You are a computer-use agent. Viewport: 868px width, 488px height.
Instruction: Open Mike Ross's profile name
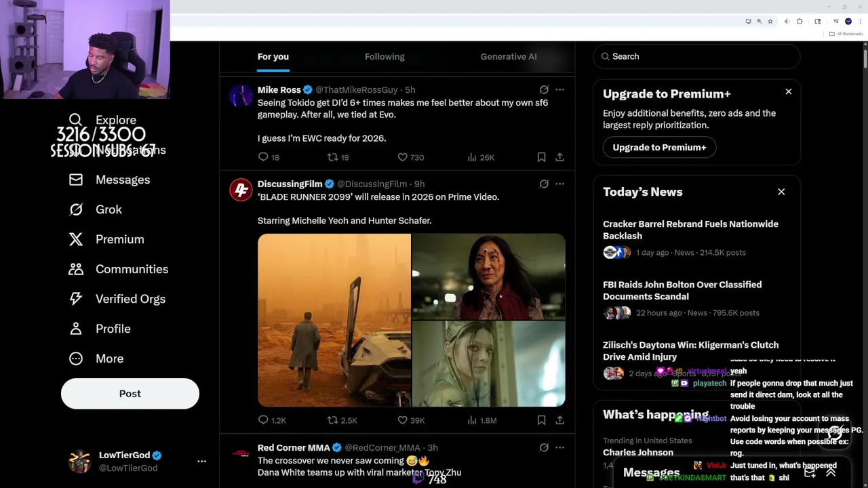(x=279, y=89)
